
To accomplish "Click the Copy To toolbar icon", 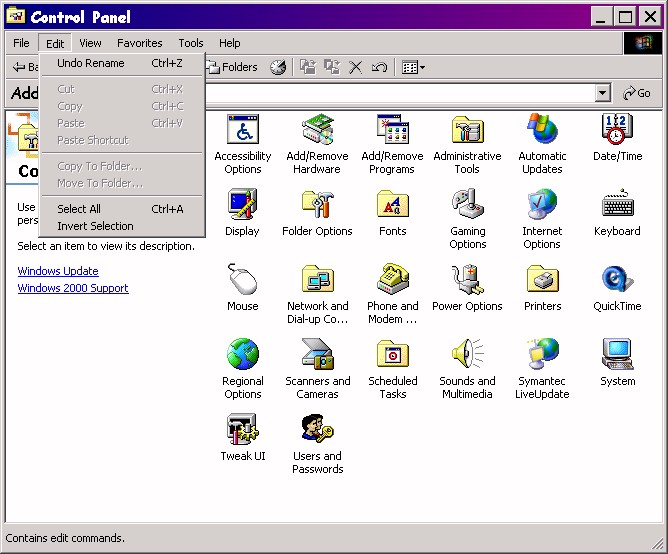I will pos(332,67).
